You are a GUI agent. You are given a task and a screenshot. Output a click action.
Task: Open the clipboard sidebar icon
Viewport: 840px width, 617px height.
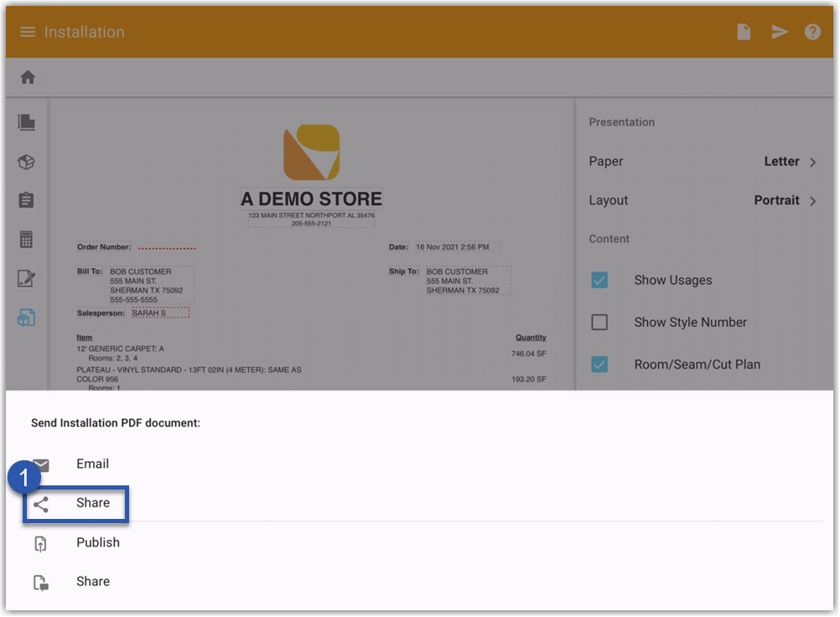[x=26, y=200]
